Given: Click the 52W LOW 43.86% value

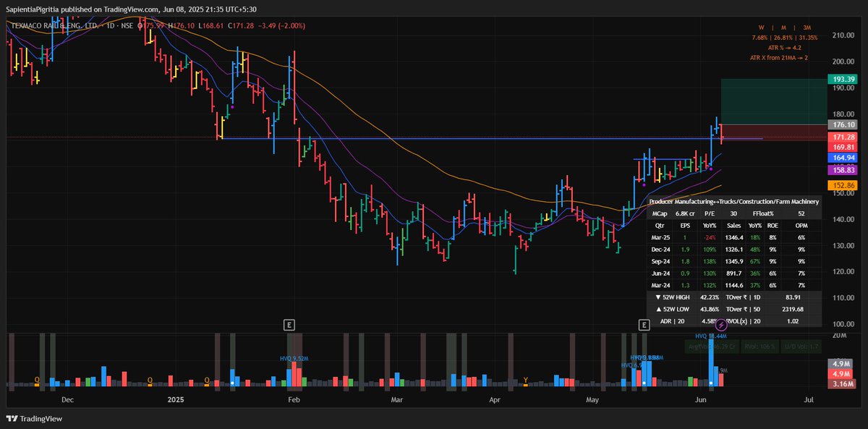Looking at the screenshot, I should pyautogui.click(x=710, y=309).
